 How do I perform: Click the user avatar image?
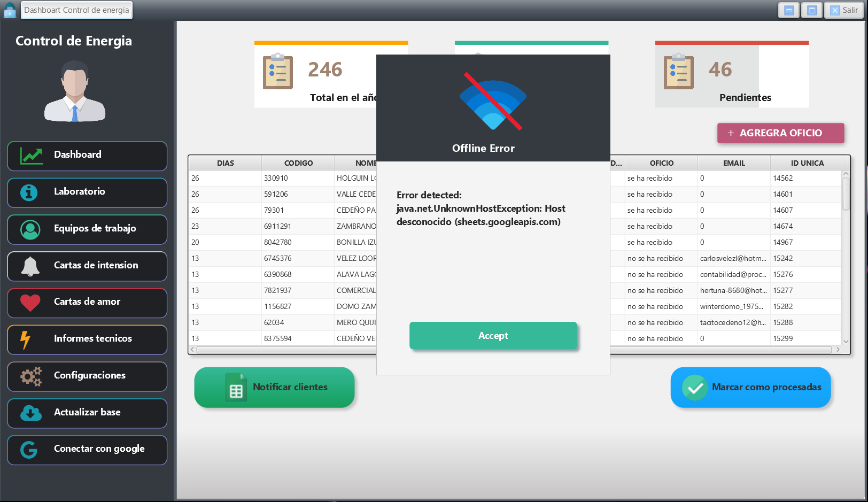pyautogui.click(x=75, y=91)
